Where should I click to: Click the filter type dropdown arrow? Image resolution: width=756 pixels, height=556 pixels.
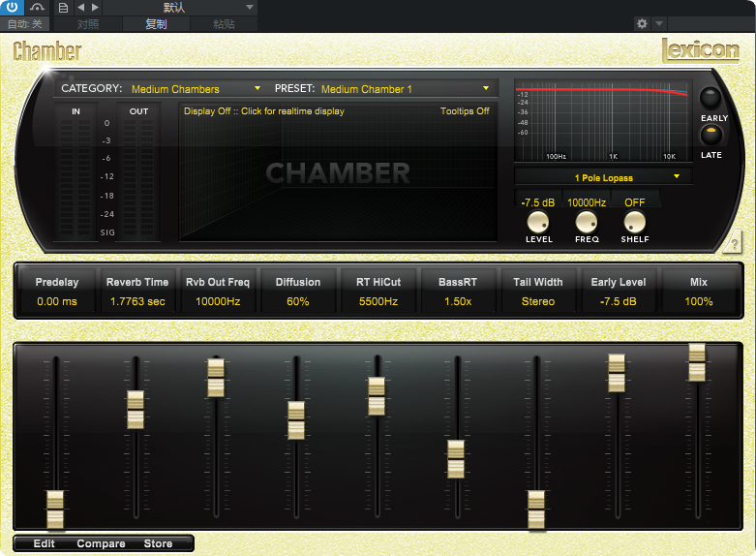[x=677, y=176]
